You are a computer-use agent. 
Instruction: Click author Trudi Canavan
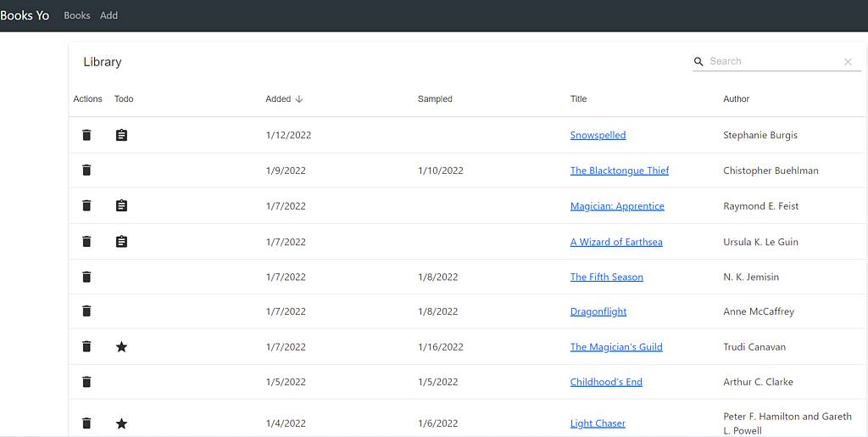754,347
